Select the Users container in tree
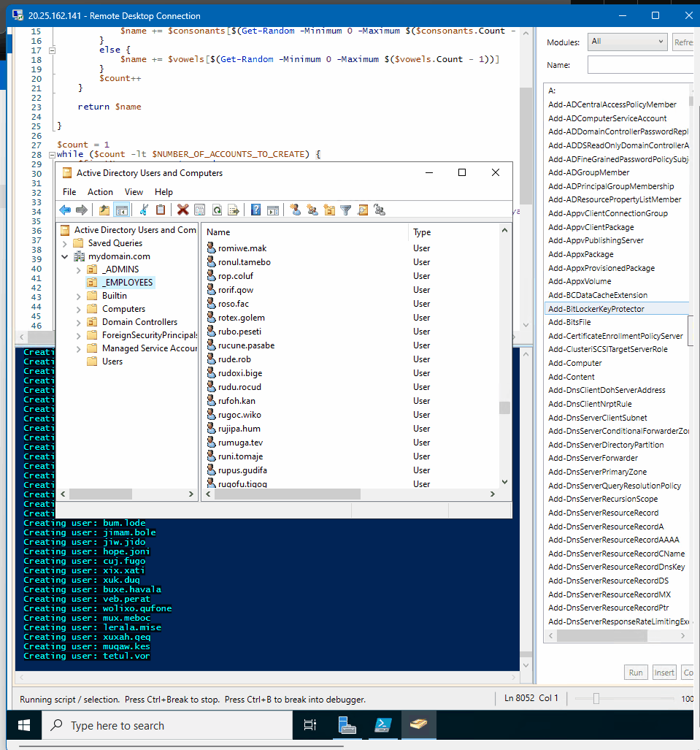 (112, 361)
